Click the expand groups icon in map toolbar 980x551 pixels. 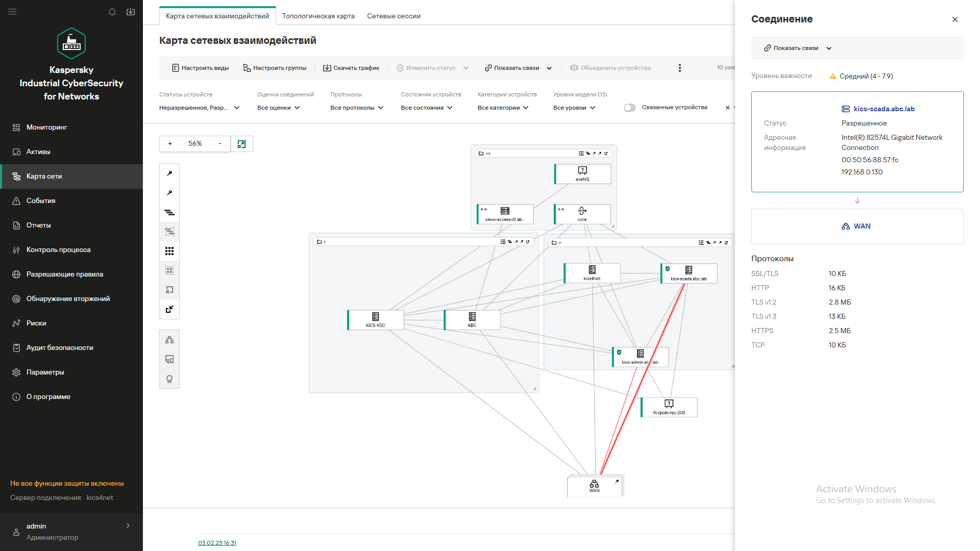click(169, 290)
